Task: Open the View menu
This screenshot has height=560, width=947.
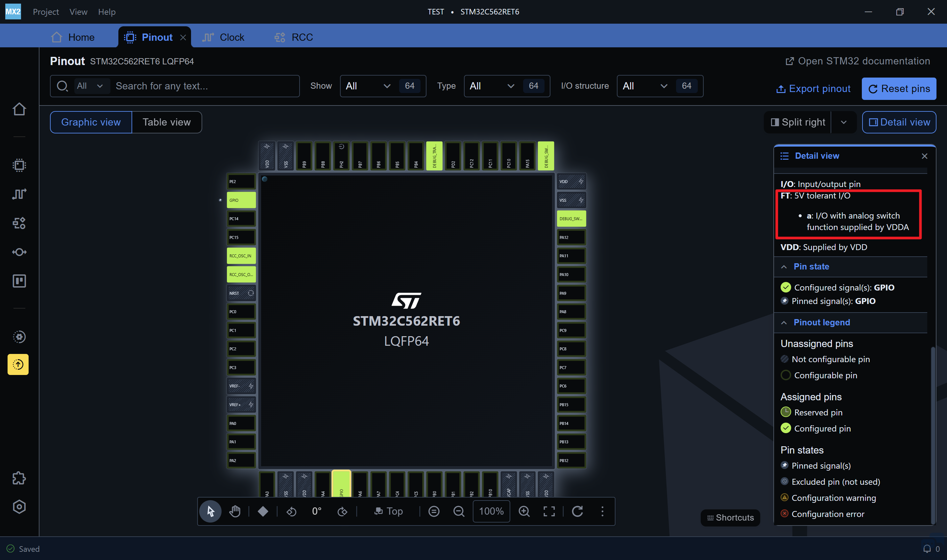Action: [79, 12]
